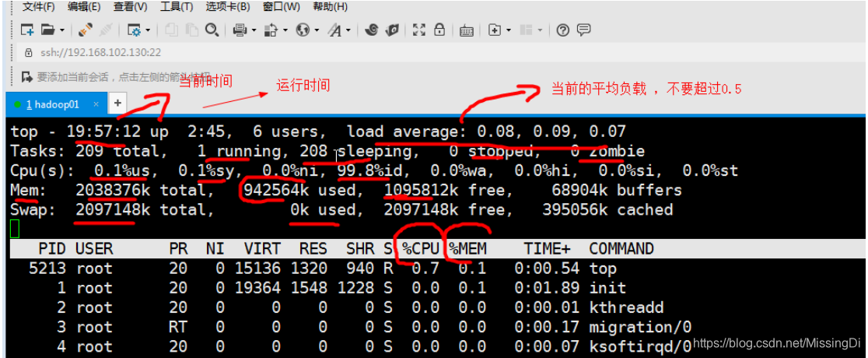Click the Open session folder icon
868x358 pixels.
tap(48, 30)
